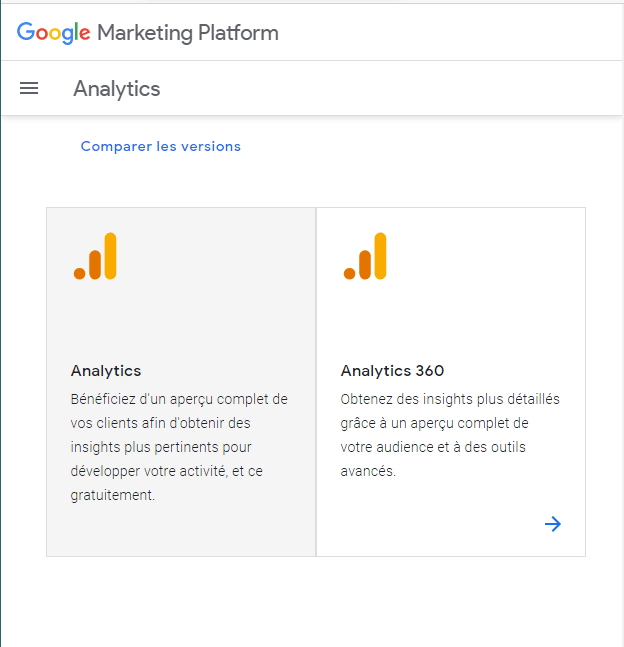Select the Analytics 360 card heading
Viewport: 624px width, 647px height.
pos(392,371)
